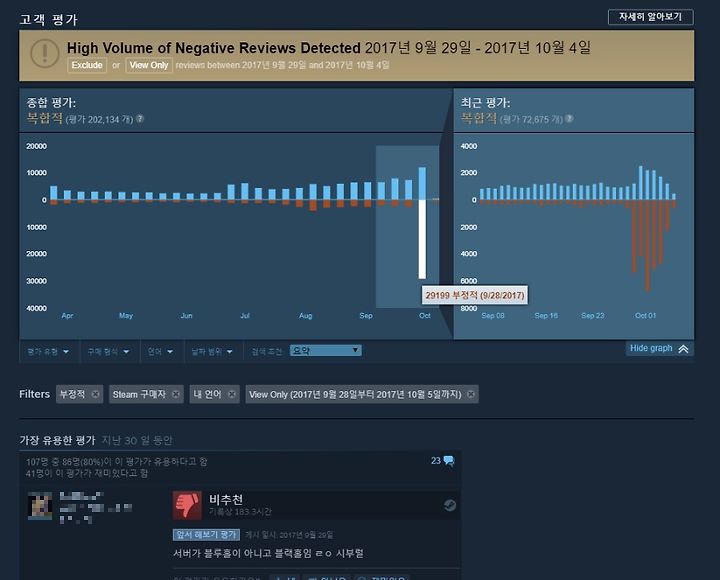Click the 자세히 알아보기 button
This screenshot has width=720, height=580.
coord(650,17)
